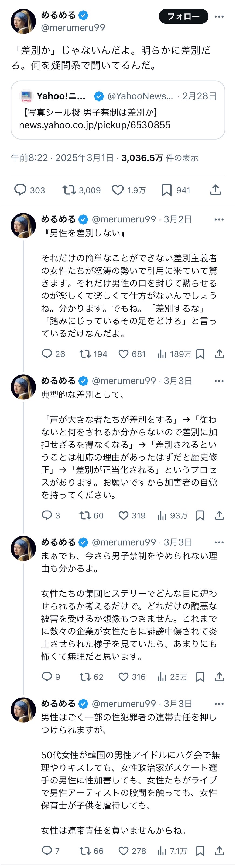The width and height of the screenshot is (236, 868).
Task: Retweet the reply showing 194 retweets
Action: pos(85,354)
